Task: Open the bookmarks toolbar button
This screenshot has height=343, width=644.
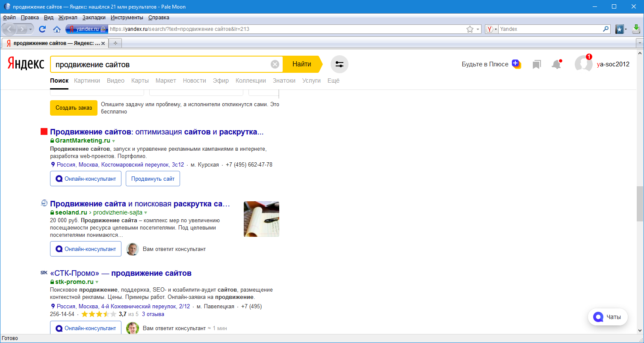Action: point(619,29)
